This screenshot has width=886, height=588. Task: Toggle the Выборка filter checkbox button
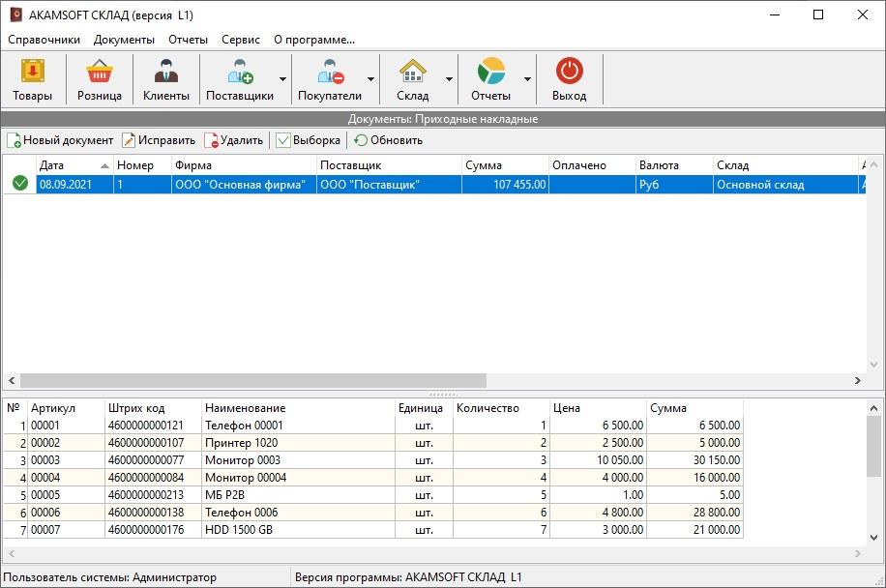[x=308, y=140]
